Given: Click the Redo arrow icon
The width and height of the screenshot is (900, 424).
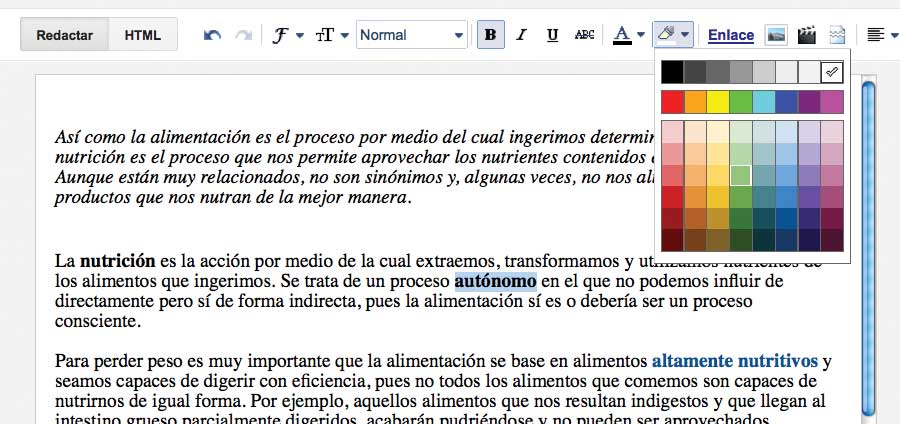Looking at the screenshot, I should pos(242,35).
